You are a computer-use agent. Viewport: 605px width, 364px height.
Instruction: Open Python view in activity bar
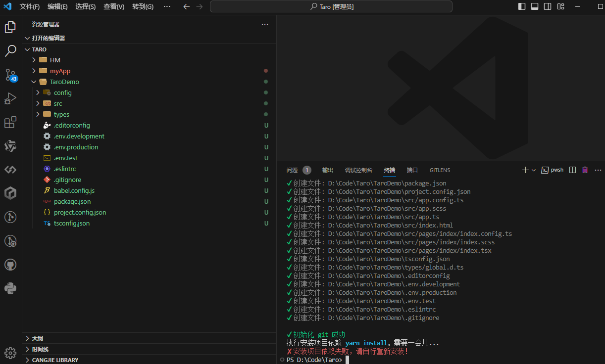coord(10,288)
